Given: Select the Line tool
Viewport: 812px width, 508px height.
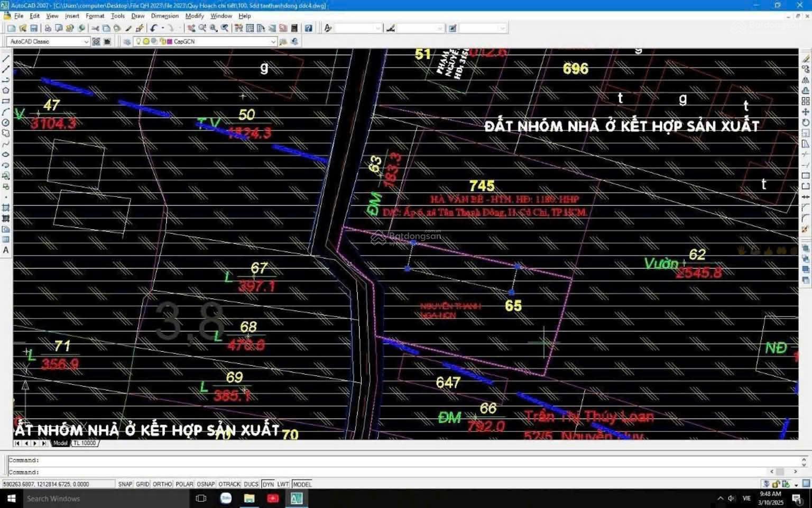Looking at the screenshot, I should (6, 59).
